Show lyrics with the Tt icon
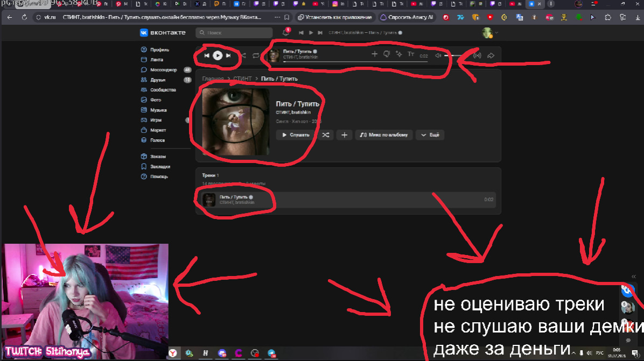The height and width of the screenshot is (361, 644). click(x=411, y=54)
